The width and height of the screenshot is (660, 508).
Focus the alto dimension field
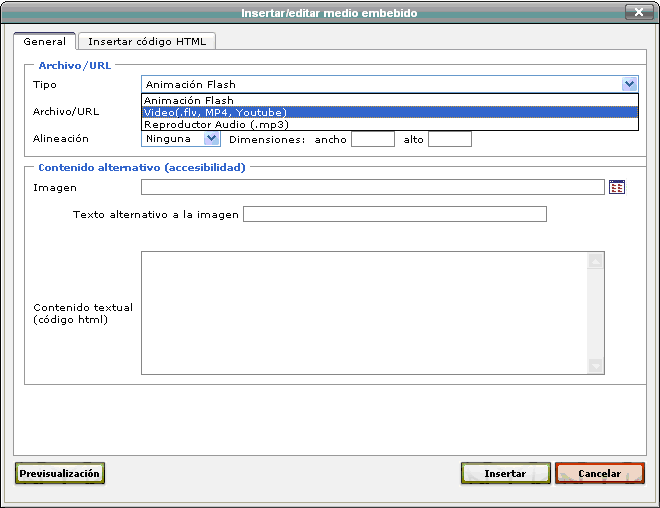[x=449, y=140]
